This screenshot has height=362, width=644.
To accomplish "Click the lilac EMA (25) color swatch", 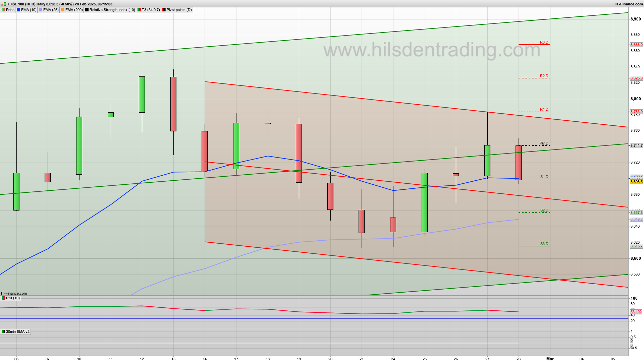I will [41, 10].
